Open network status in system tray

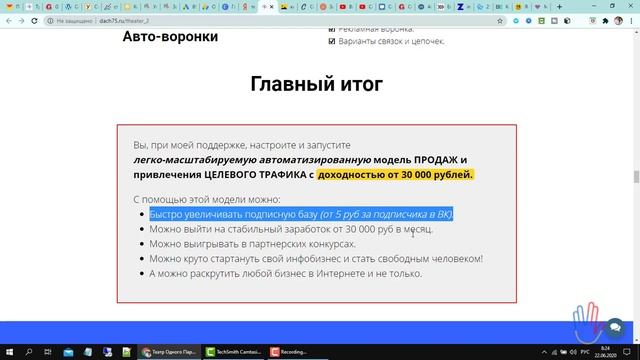click(554, 352)
